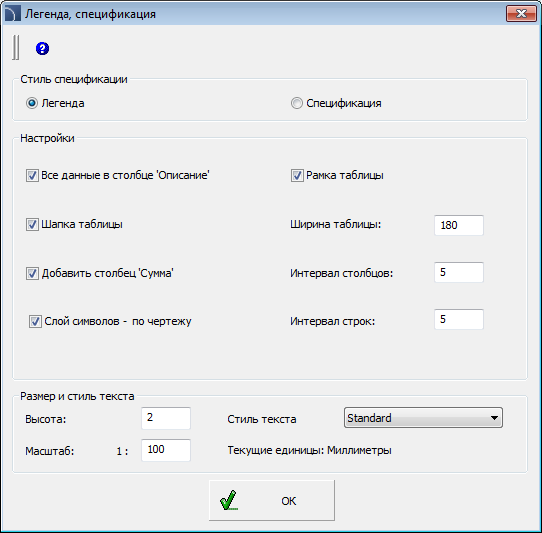Select the Спецификация radio button
Image resolution: width=542 pixels, height=533 pixels.
pyautogui.click(x=297, y=103)
